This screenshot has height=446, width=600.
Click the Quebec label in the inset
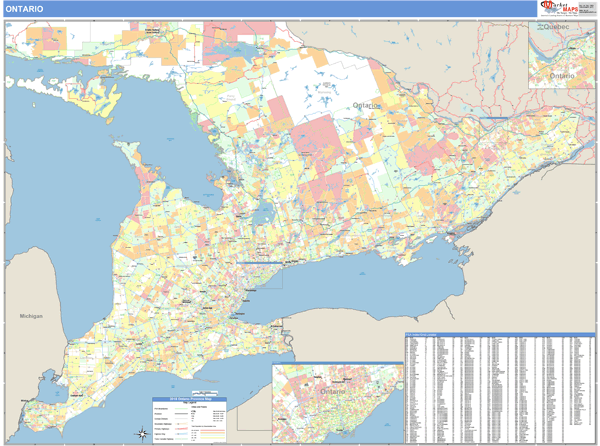555,27
